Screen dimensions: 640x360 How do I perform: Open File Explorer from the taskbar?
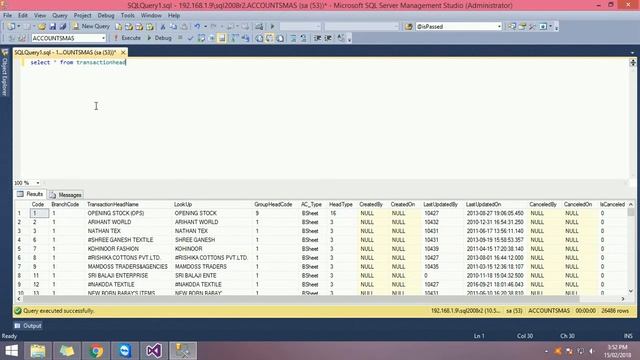[38, 351]
